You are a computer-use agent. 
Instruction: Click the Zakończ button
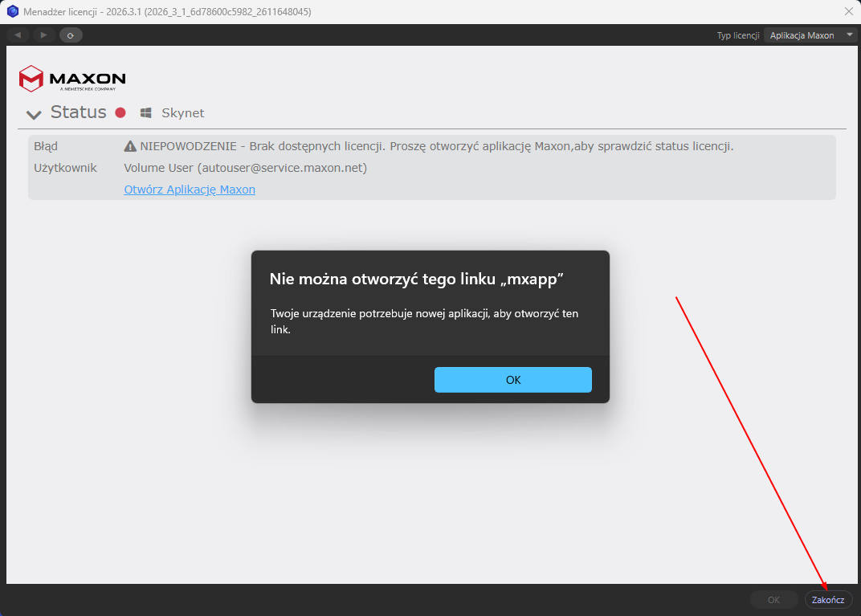(x=828, y=599)
